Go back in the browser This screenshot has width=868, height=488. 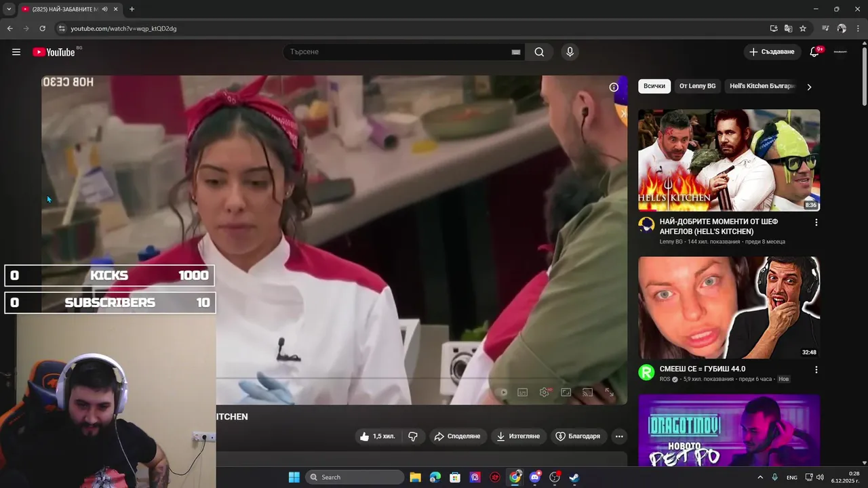click(9, 28)
